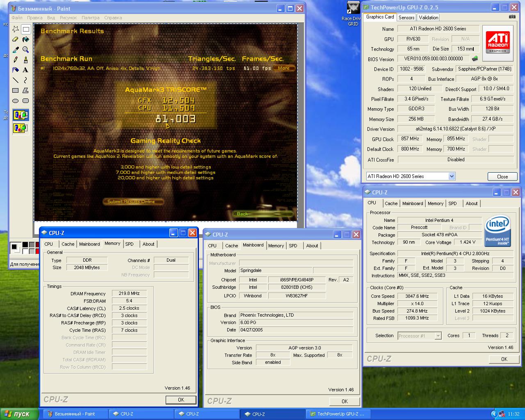Select the Fill with color bucket tool
Image resolution: width=525 pixels, height=420 pixels.
25,39
